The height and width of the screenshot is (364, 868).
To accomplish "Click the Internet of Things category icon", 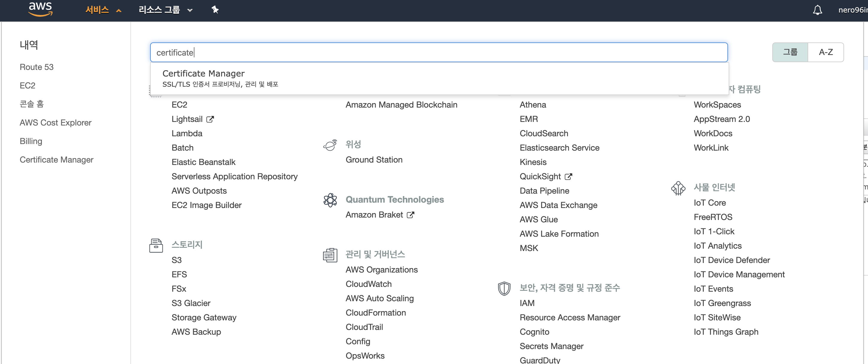I will point(678,188).
